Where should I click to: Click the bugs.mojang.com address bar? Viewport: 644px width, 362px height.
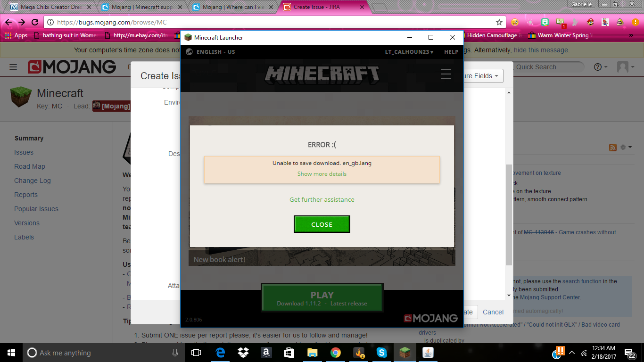tap(275, 22)
